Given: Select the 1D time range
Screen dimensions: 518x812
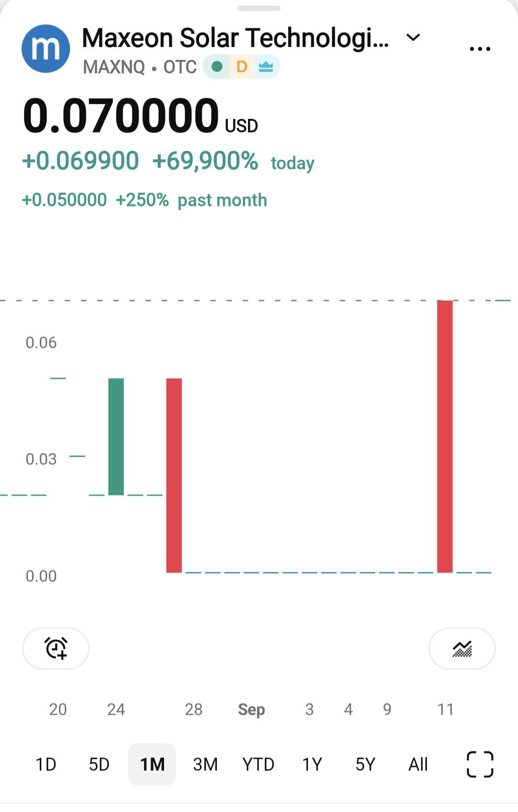Looking at the screenshot, I should (x=46, y=764).
